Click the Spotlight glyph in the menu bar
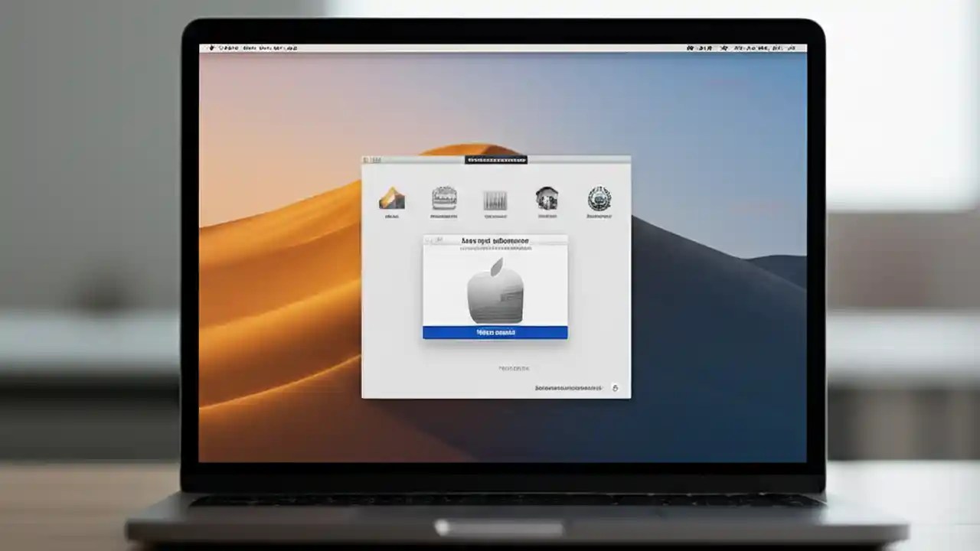Viewport: 980px width, 551px height. pos(725,47)
